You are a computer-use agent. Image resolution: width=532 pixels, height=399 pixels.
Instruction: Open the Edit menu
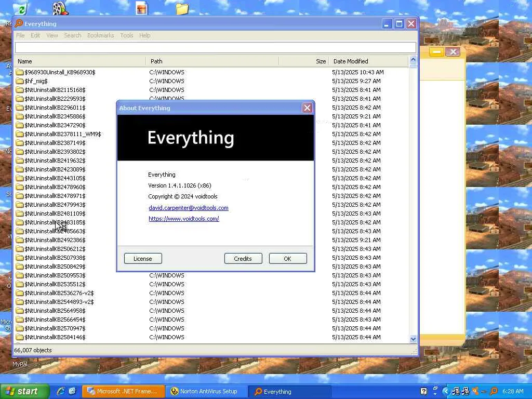tap(35, 35)
